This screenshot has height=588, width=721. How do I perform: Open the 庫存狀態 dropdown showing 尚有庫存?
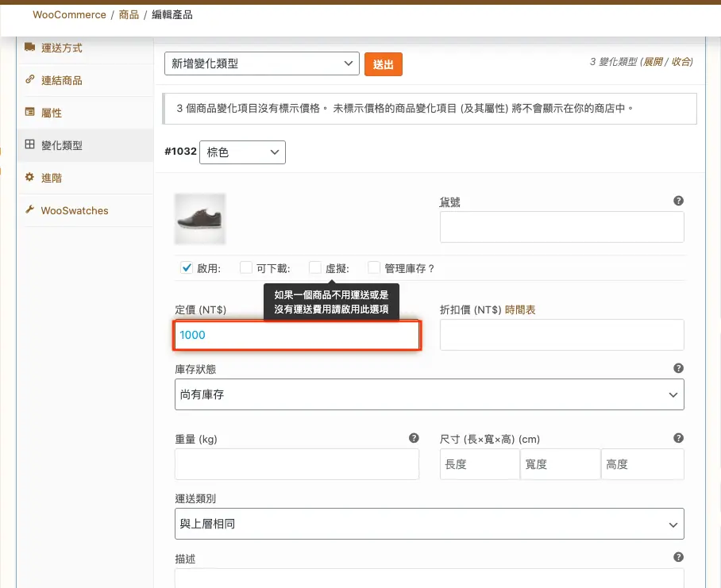pos(430,394)
